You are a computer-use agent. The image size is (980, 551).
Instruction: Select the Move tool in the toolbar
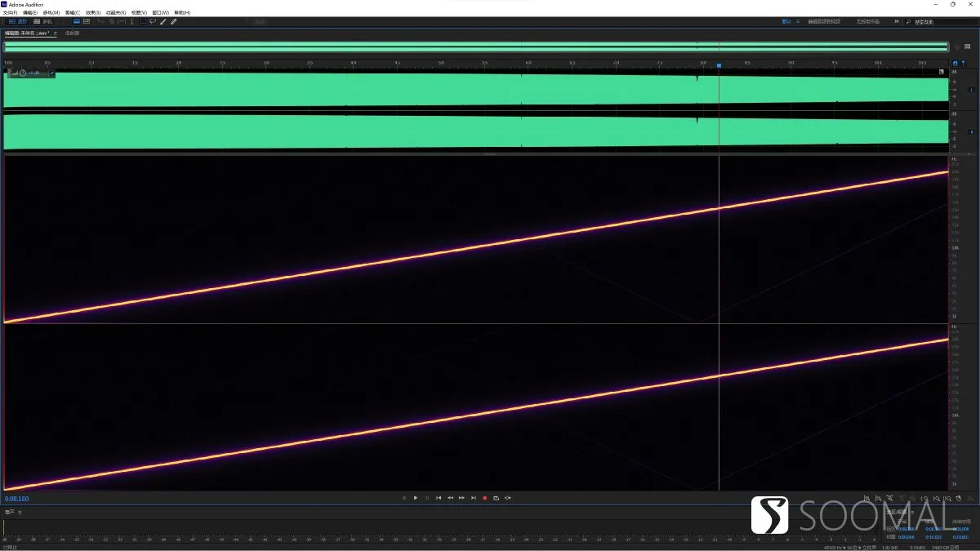(x=100, y=21)
